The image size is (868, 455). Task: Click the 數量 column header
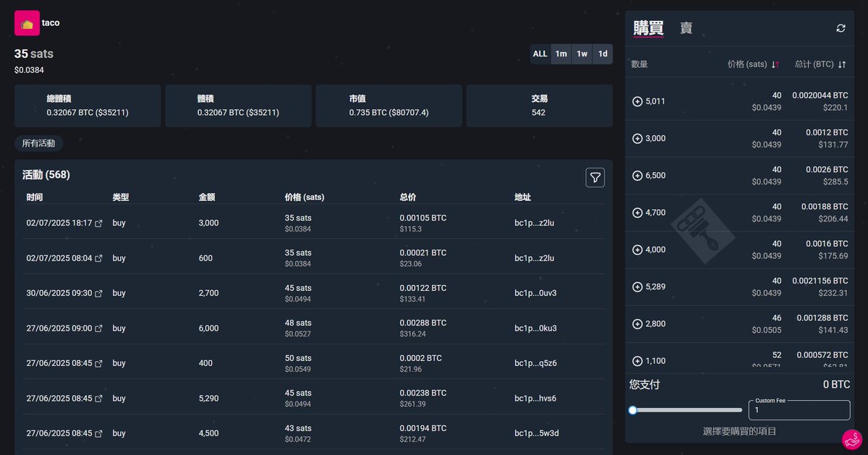tap(639, 64)
